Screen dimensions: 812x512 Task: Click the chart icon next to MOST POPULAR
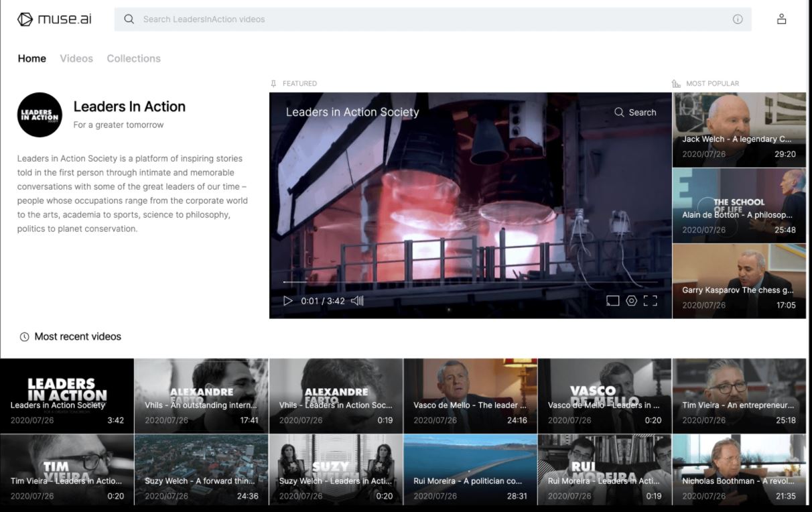676,84
